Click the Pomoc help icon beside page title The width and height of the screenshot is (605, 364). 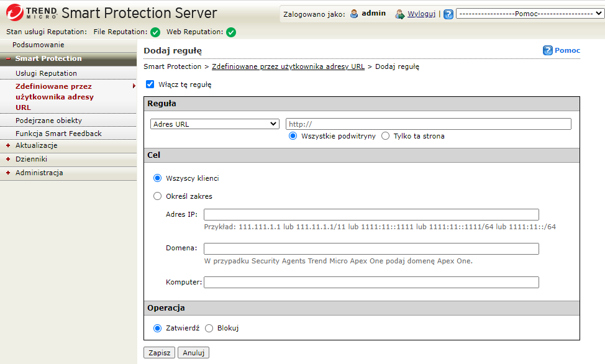click(547, 50)
